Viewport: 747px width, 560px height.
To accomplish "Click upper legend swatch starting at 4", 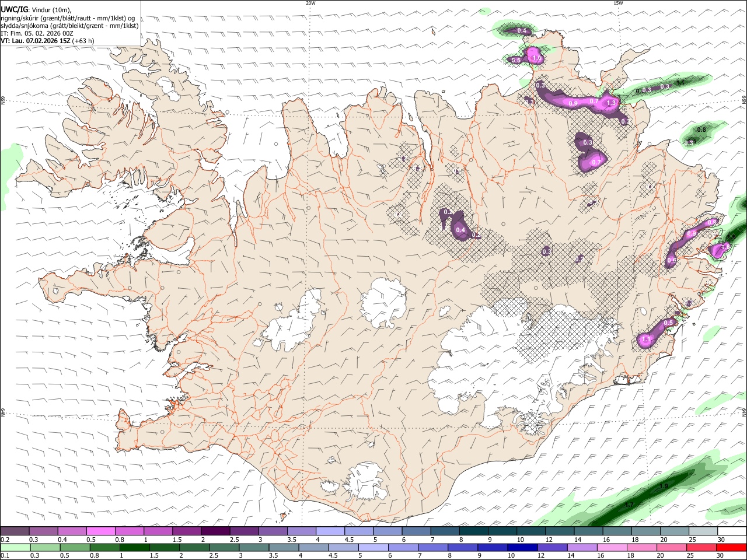I will 330,531.
